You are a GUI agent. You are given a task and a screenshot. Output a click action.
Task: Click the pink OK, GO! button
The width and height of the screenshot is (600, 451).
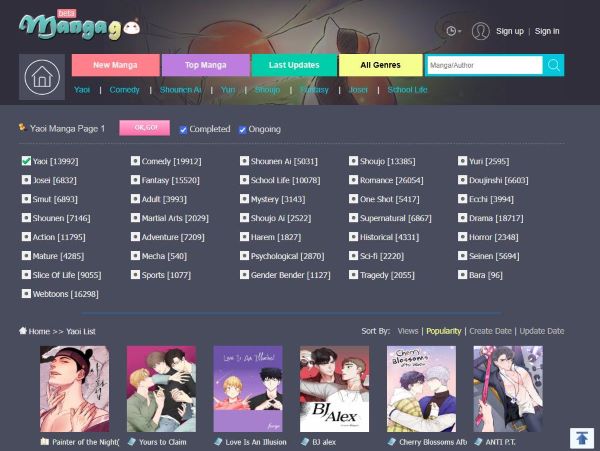tap(145, 128)
